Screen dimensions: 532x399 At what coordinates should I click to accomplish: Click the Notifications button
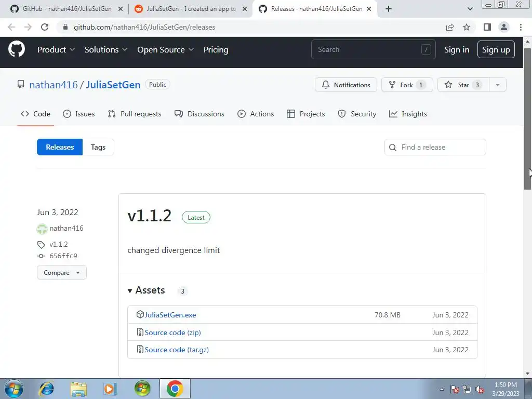click(345, 85)
